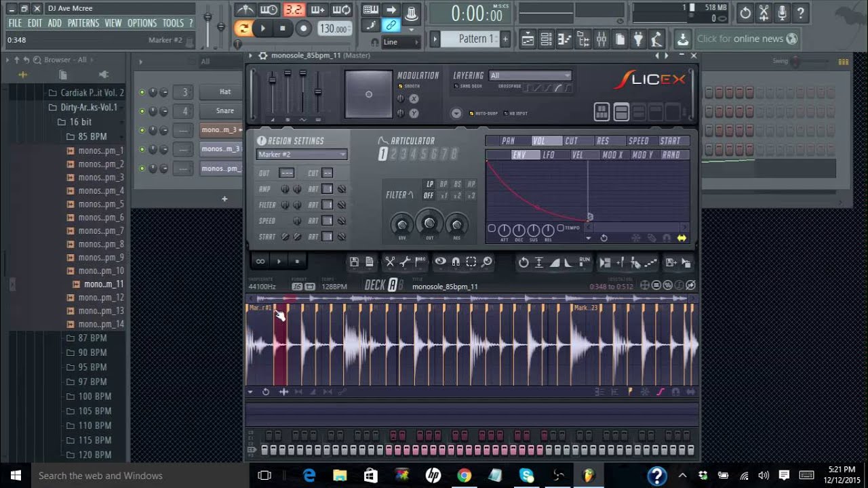Select the HP filter type button
Screen dimensions: 868x488
point(471,184)
